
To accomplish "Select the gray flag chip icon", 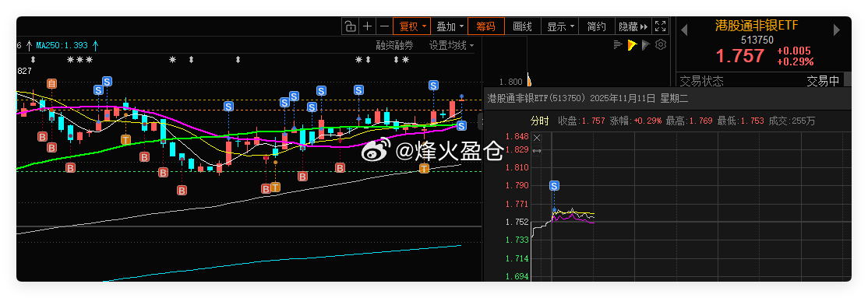I will click(646, 45).
